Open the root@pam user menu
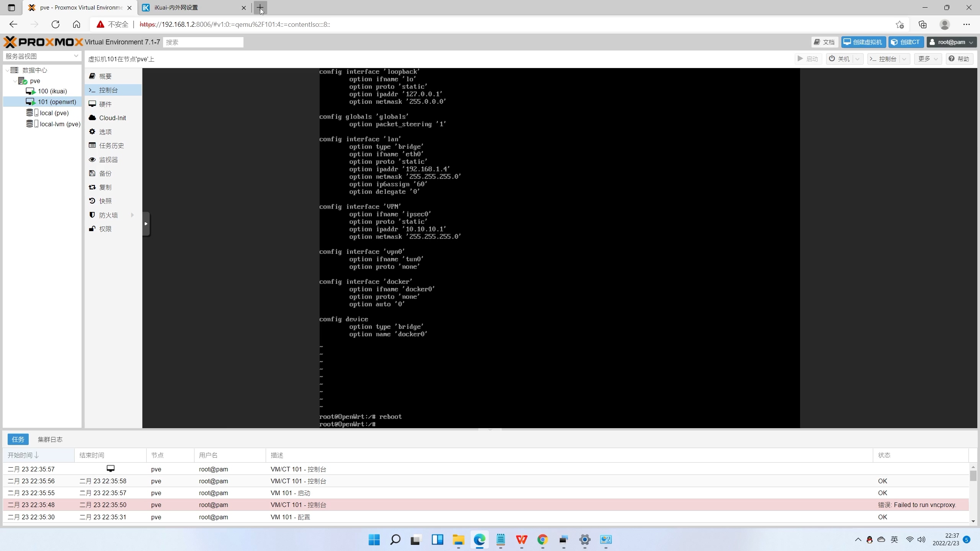 [x=951, y=42]
